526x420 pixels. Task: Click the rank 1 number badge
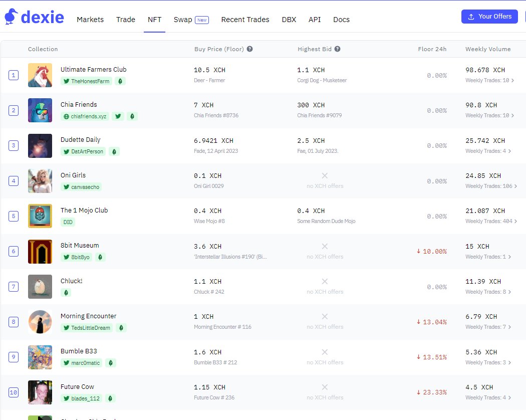point(14,75)
